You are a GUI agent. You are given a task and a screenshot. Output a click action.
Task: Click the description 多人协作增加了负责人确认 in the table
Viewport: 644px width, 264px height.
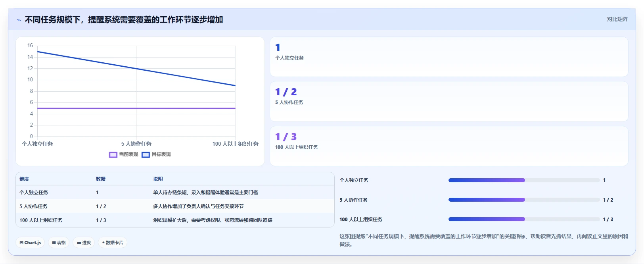click(198, 206)
